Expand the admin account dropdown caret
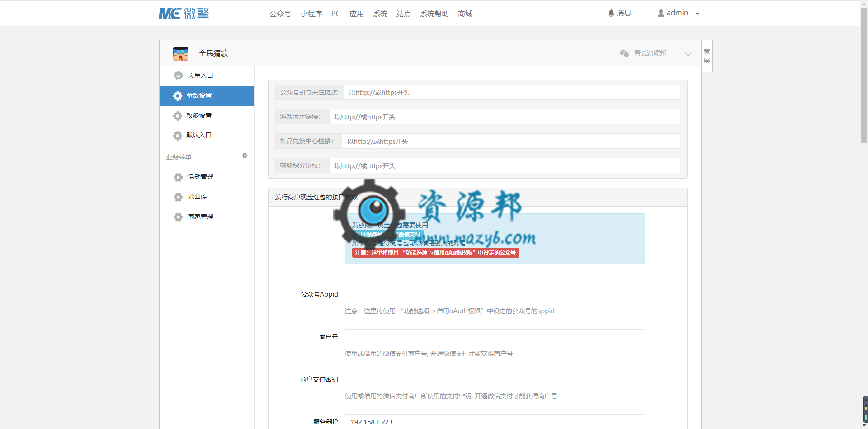The width and height of the screenshot is (868, 429). click(698, 14)
